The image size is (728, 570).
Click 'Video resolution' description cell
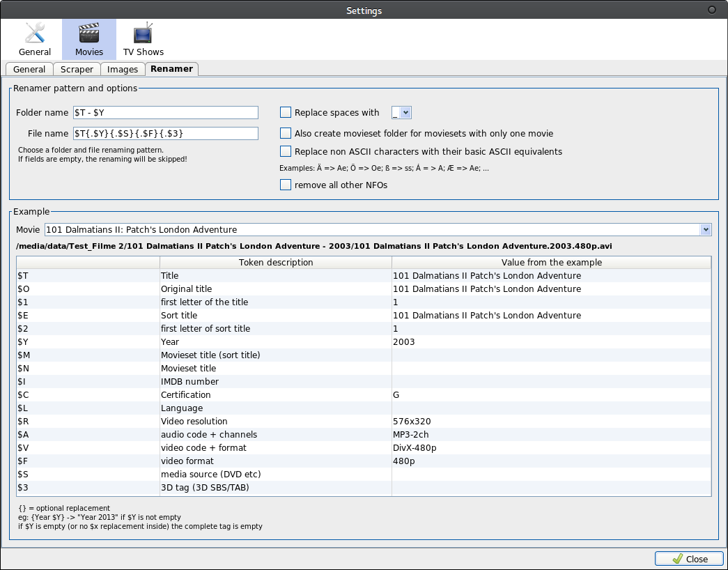coord(276,422)
